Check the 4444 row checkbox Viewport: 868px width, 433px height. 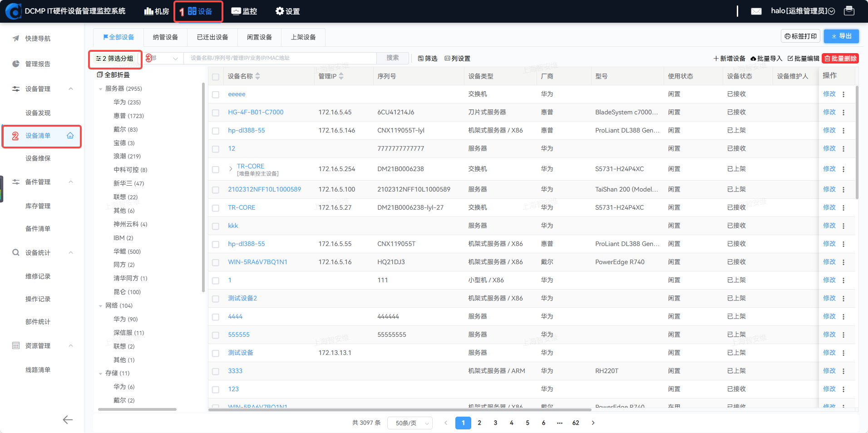(x=216, y=317)
